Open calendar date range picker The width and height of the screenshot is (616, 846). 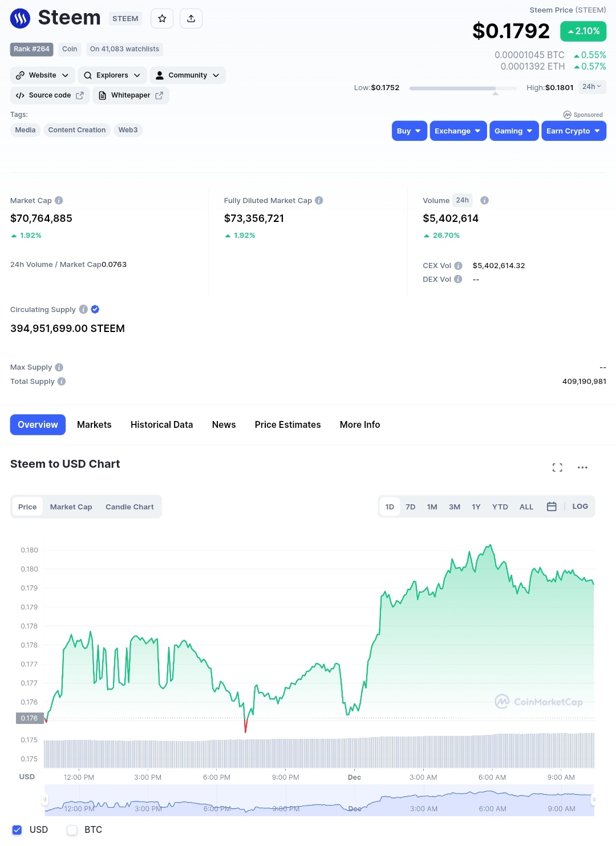[x=552, y=507]
